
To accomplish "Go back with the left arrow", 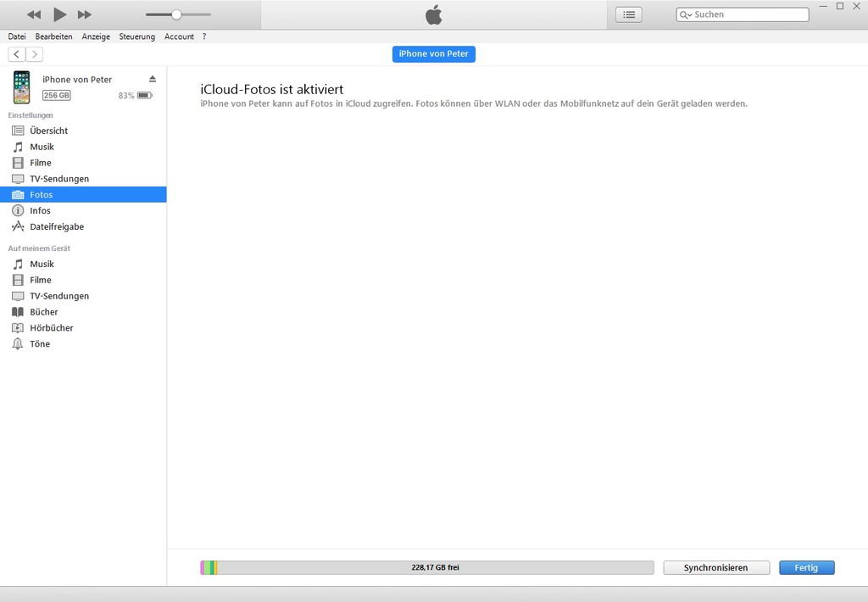I will pos(17,53).
